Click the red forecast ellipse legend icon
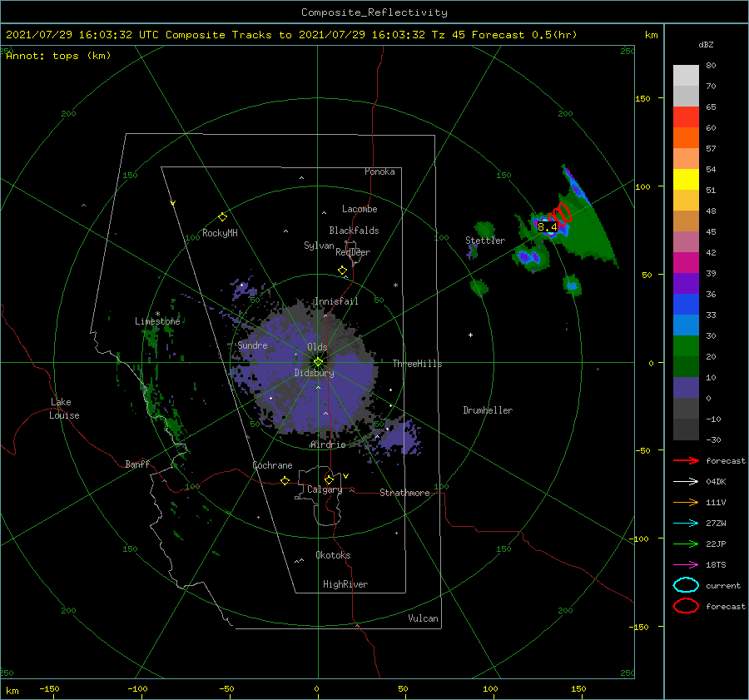 (686, 606)
